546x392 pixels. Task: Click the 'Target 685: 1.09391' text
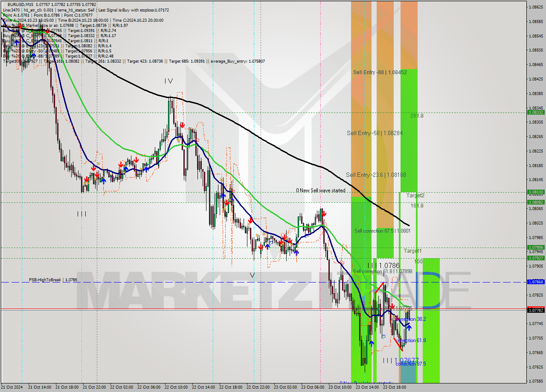coord(187,61)
